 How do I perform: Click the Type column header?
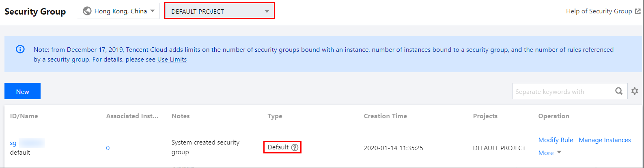275,116
